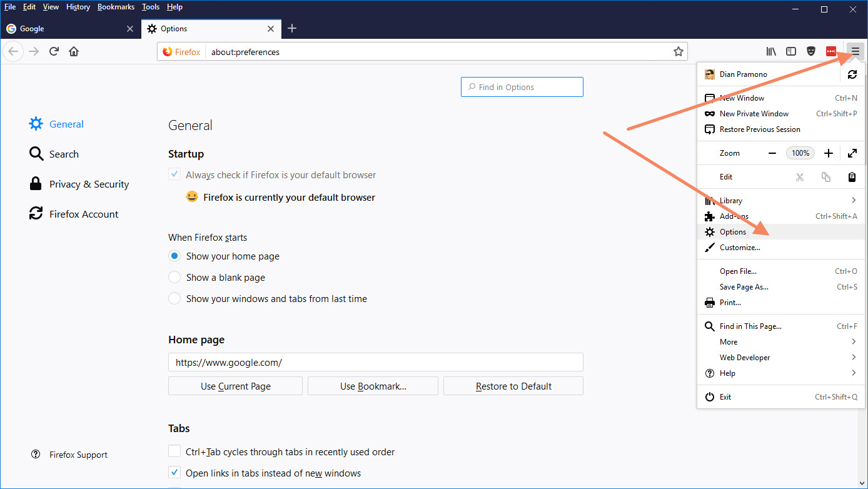
Task: Open the Tools menu
Action: coord(151,7)
